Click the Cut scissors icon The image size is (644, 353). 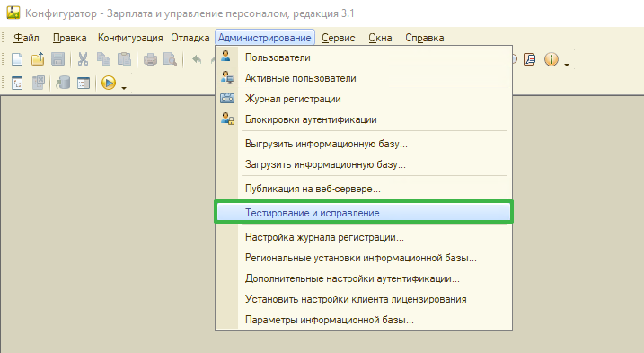coord(83,59)
